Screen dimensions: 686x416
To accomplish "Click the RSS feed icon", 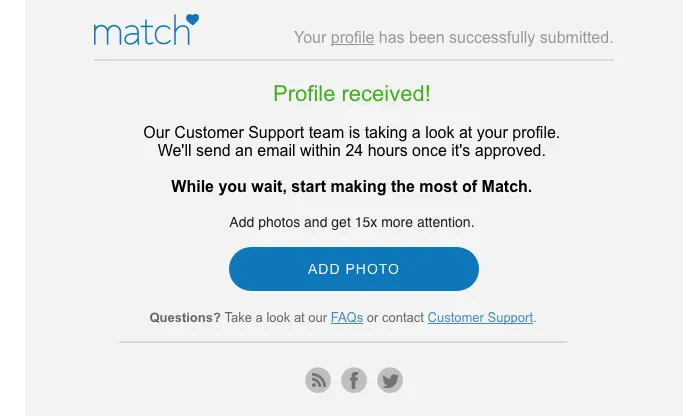I will [318, 380].
